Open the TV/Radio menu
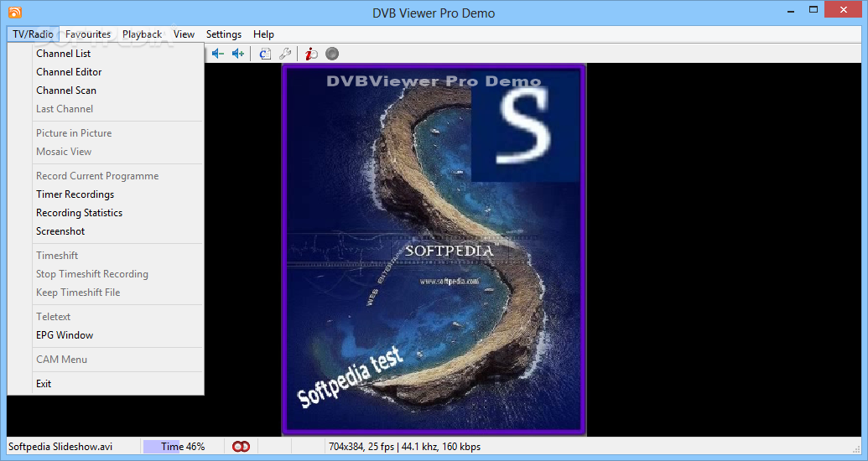The width and height of the screenshot is (868, 461). click(34, 34)
